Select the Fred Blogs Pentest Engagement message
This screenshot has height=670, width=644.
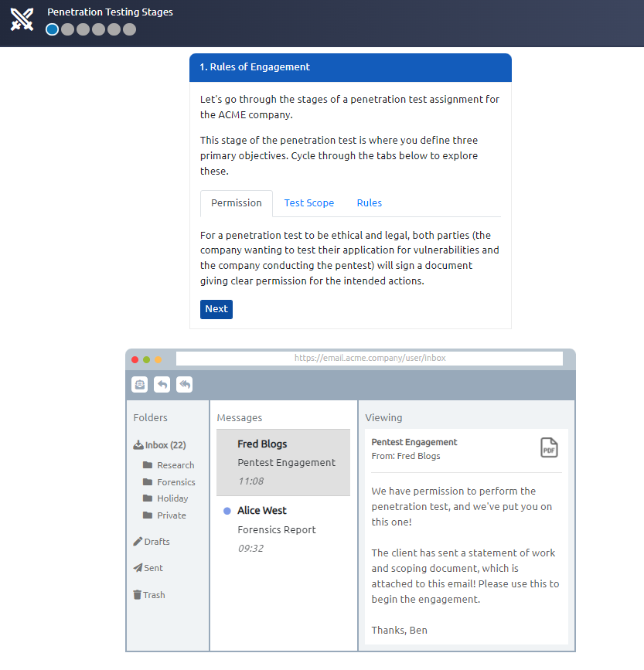(x=283, y=462)
